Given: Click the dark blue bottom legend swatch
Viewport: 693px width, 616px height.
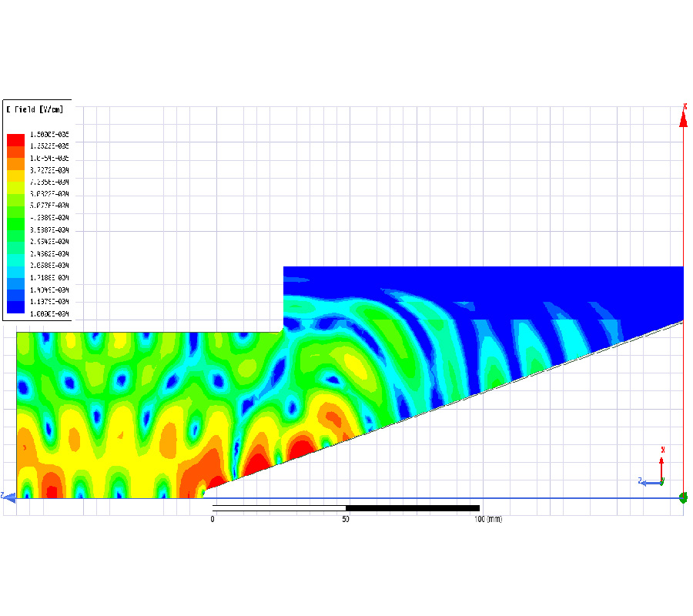Looking at the screenshot, I should pos(15,308).
